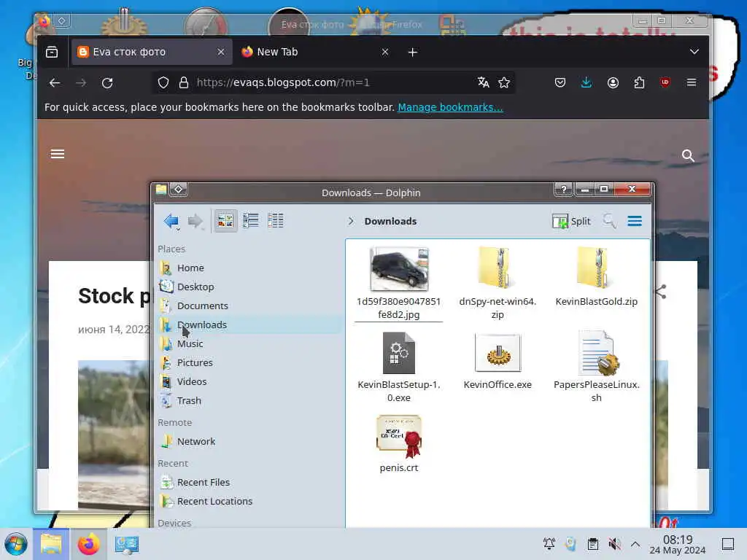This screenshot has height=560, width=747.
Task: Click tracking protection shield icon
Action: (x=163, y=83)
